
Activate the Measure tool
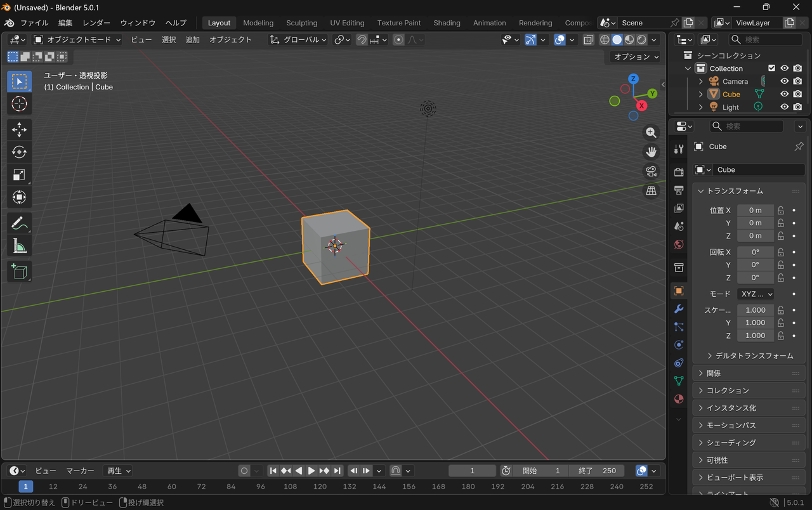tap(19, 245)
